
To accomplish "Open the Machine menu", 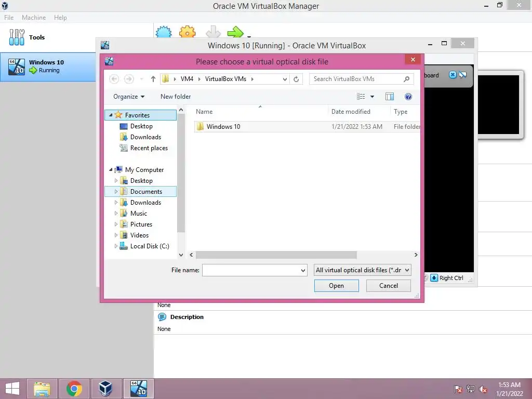I will pyautogui.click(x=34, y=18).
